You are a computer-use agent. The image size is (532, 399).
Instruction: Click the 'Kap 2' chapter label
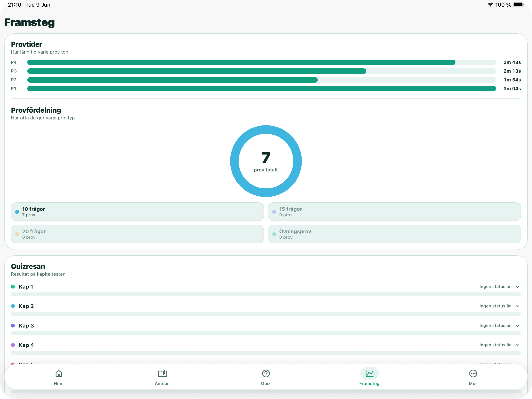click(26, 306)
